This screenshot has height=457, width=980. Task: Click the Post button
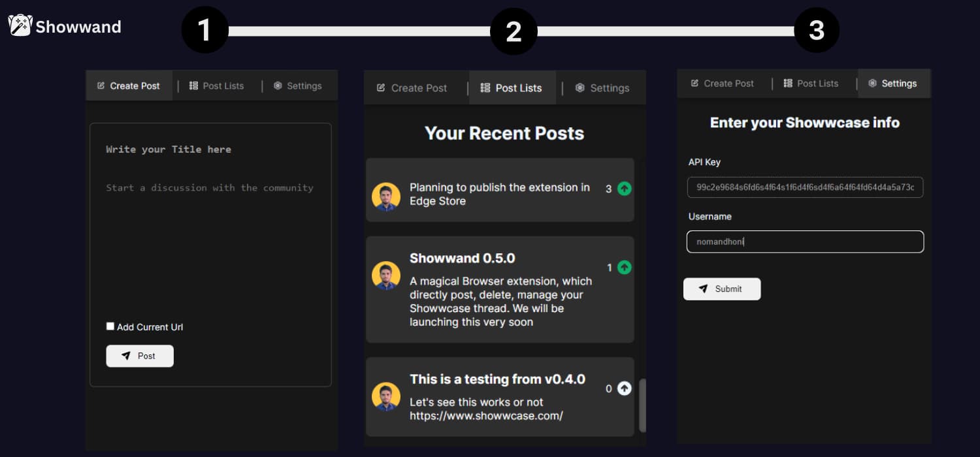click(140, 356)
